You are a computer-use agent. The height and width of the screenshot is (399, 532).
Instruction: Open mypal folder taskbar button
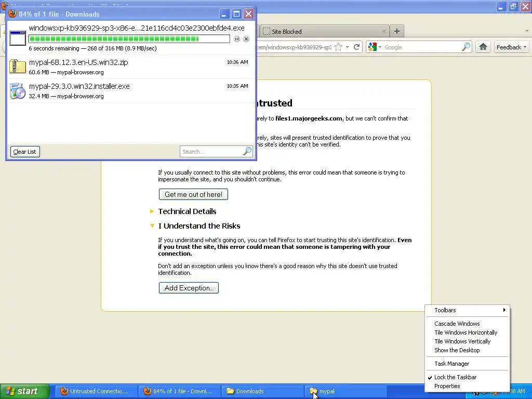click(x=345, y=391)
